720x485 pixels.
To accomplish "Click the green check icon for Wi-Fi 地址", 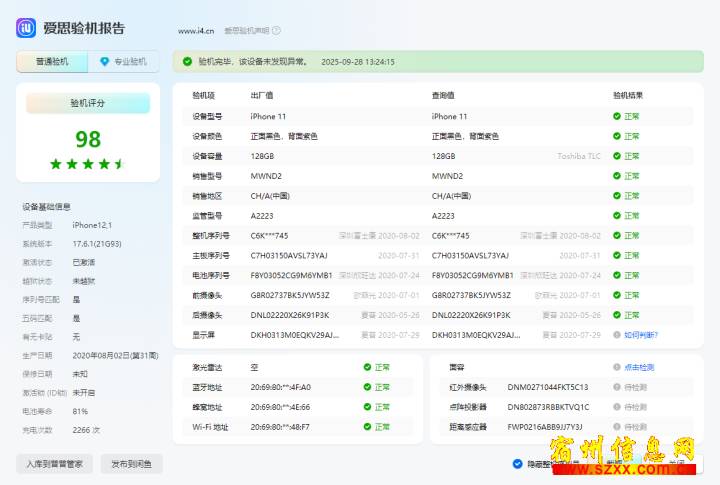I will [x=366, y=427].
